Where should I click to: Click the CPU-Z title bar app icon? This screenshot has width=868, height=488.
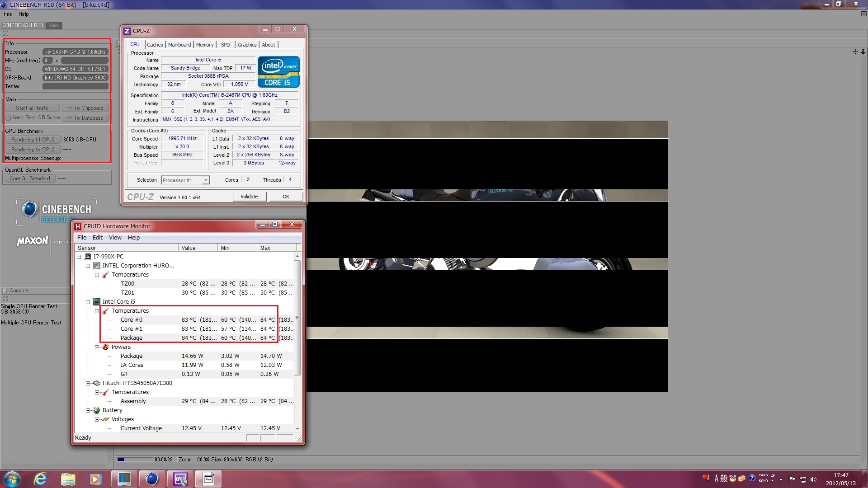[x=127, y=31]
